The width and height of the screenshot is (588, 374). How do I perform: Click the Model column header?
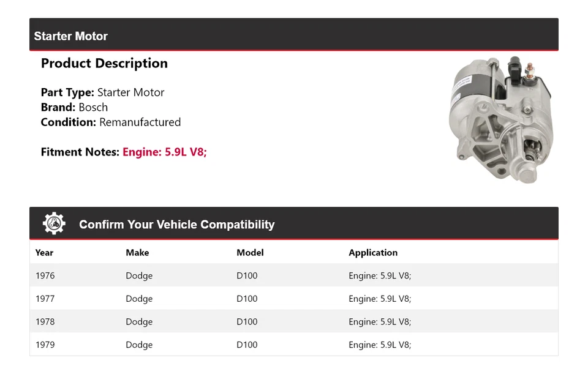(x=250, y=252)
